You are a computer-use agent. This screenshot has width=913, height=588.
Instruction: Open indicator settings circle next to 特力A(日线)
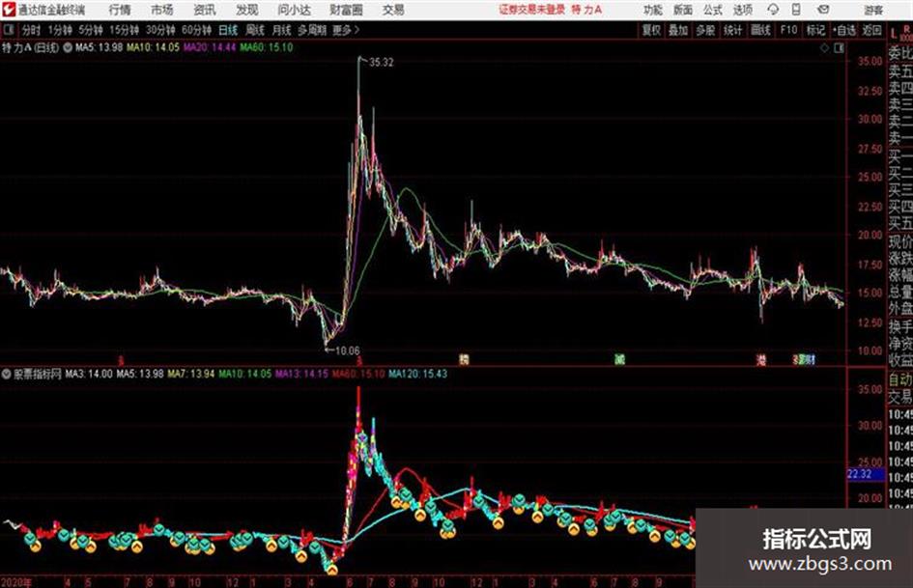point(68,47)
